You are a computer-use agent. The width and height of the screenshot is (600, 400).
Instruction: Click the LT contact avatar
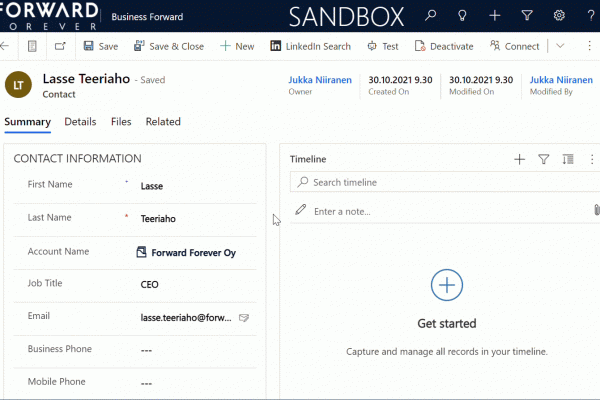[18, 85]
